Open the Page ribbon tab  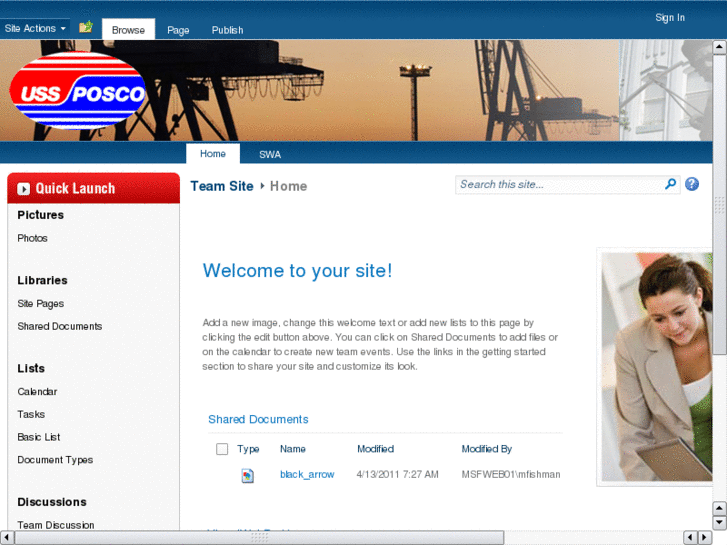click(178, 30)
